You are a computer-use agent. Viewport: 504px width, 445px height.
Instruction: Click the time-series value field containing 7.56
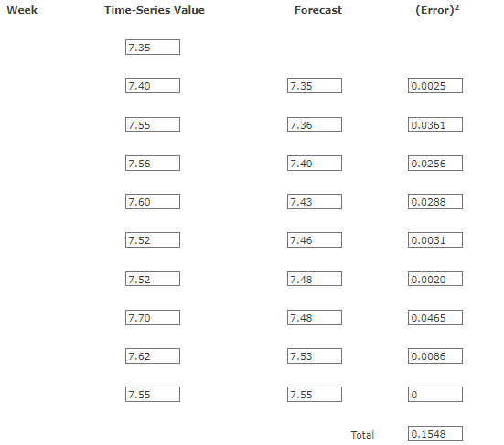[153, 163]
